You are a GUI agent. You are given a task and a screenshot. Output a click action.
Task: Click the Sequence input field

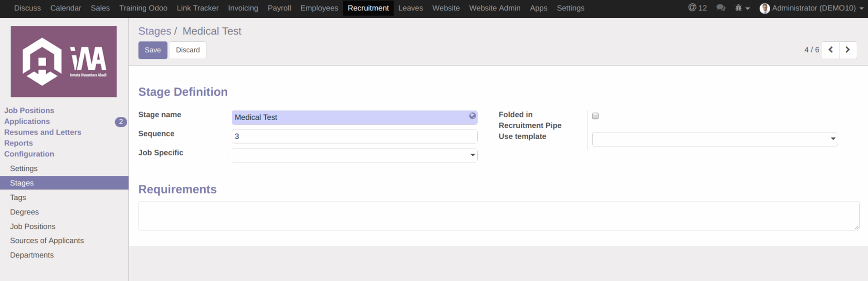coord(354,136)
